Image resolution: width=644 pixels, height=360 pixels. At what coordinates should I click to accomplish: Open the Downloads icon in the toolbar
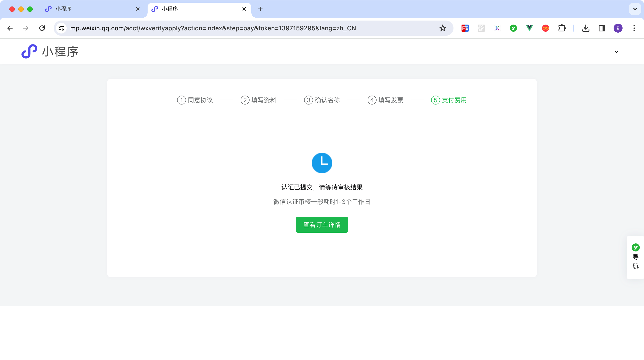[586, 28]
